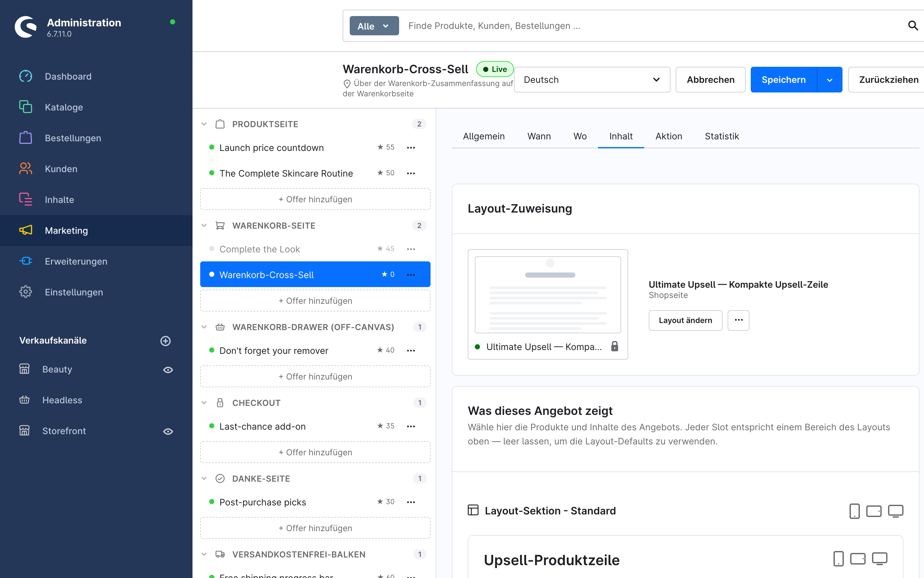Open options menu for Launch price countdown
This screenshot has width=924, height=578.
pyautogui.click(x=411, y=148)
